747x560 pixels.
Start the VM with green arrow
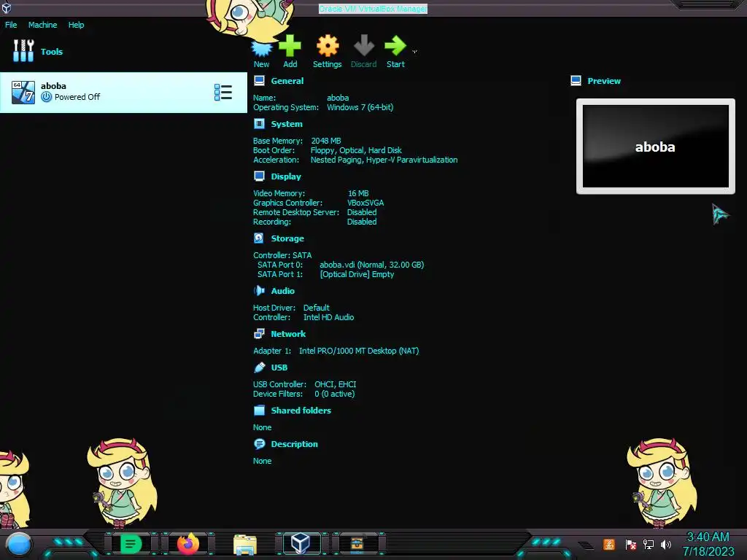(395, 46)
